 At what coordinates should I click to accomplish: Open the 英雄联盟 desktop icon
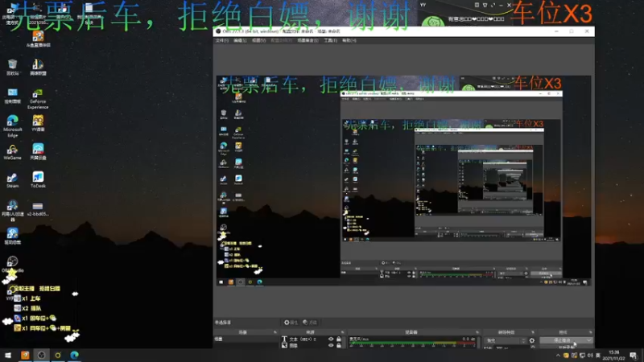38,67
